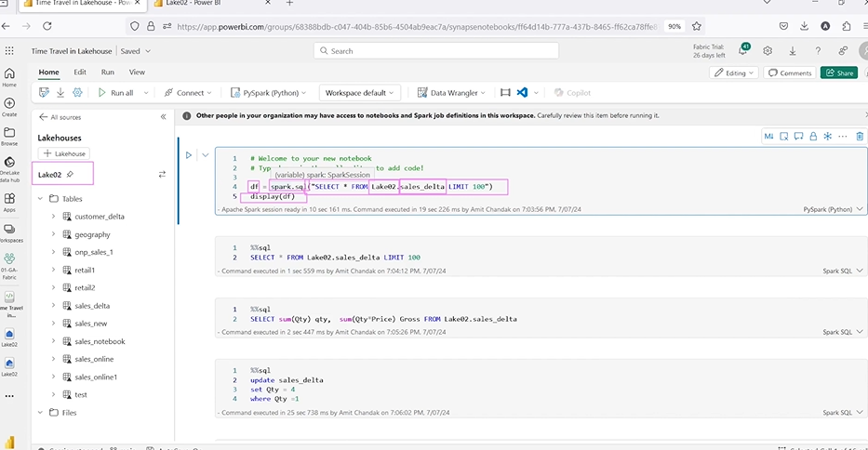This screenshot has height=450, width=868.
Task: Open Create in left sidebar
Action: click(x=9, y=107)
